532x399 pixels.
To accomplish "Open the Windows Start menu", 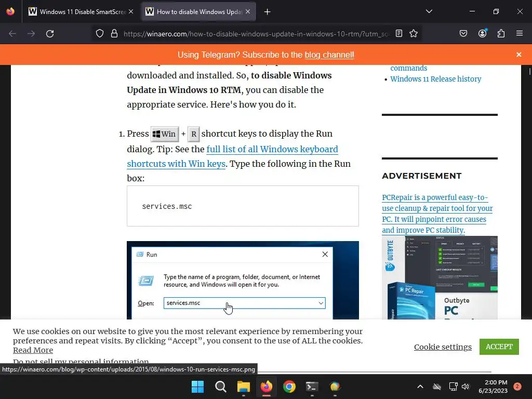I will pyautogui.click(x=197, y=387).
